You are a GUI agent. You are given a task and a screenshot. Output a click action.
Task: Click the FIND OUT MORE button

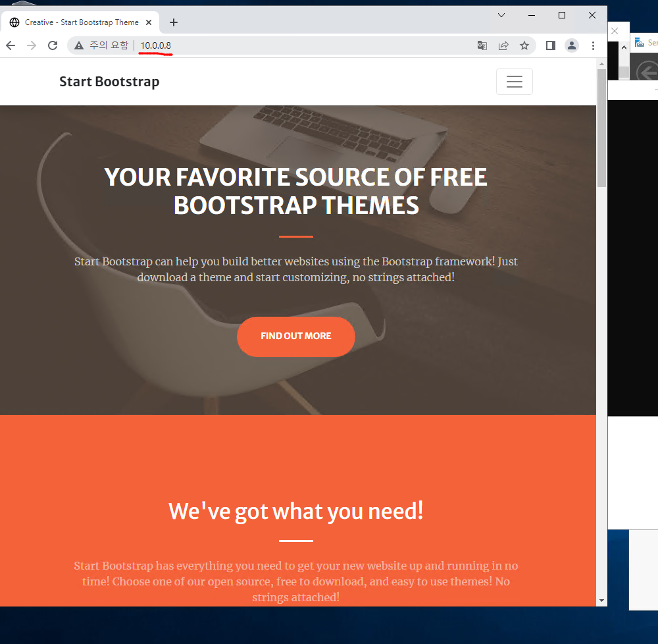[296, 336]
